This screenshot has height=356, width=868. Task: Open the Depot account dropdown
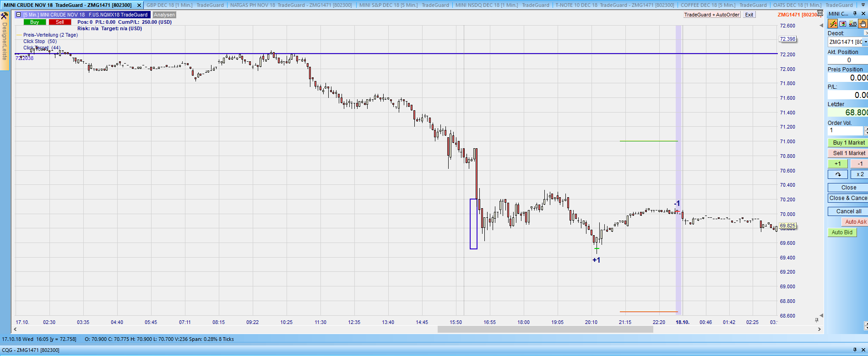(865, 42)
